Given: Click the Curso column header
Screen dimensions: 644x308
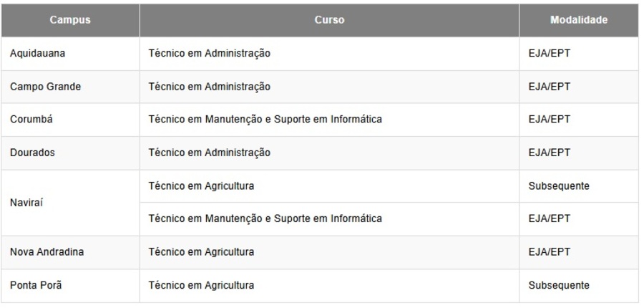Looking at the screenshot, I should 329,20.
